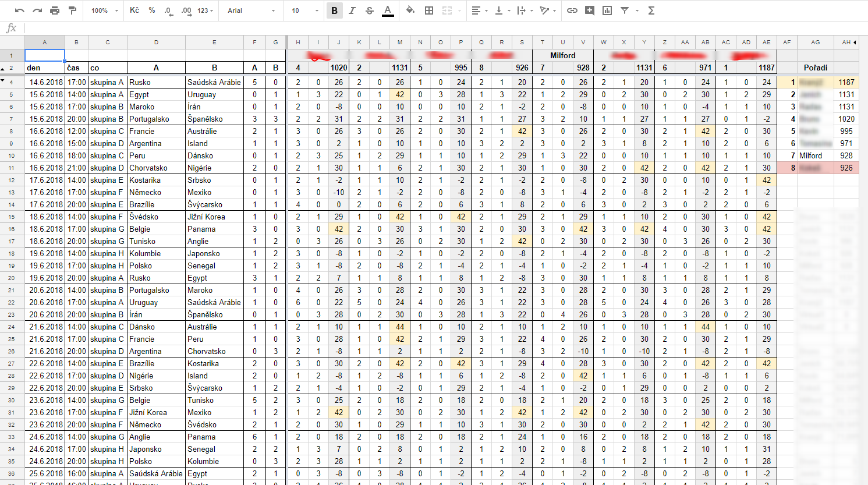Open the borders menu
868x485 pixels.
coord(429,10)
